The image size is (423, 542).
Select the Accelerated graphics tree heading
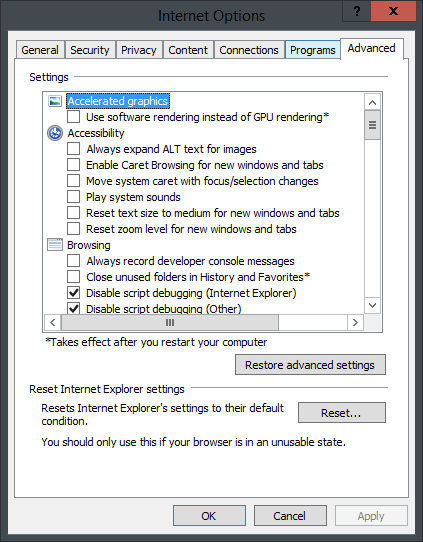118,101
